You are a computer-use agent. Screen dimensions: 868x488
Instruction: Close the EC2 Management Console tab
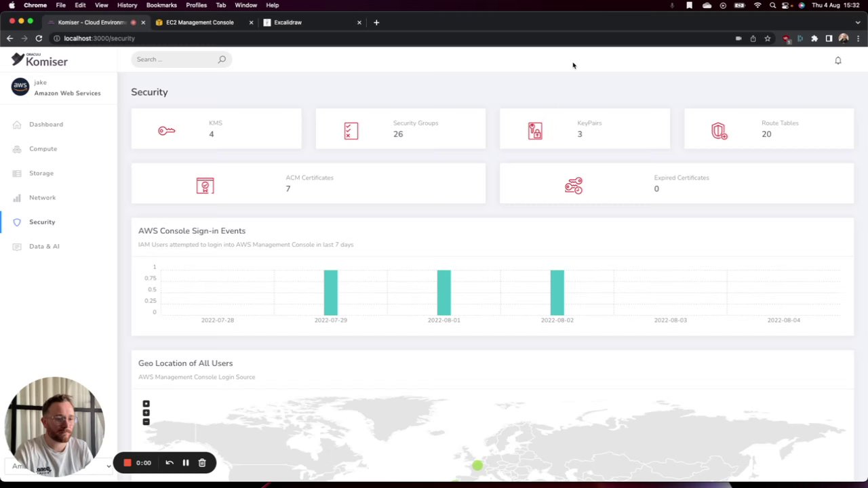[251, 22]
